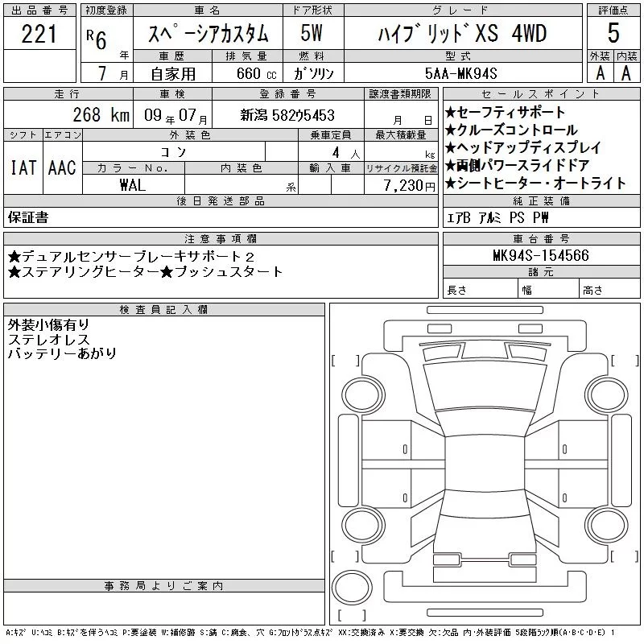Click exterior color value コン

[173, 152]
